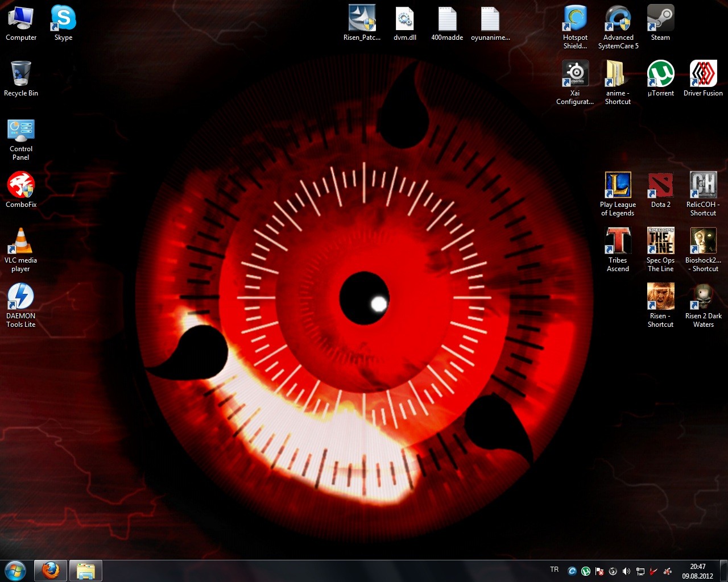Select the ComboFix desktop icon
This screenshot has height=582, width=728.
coord(21,190)
